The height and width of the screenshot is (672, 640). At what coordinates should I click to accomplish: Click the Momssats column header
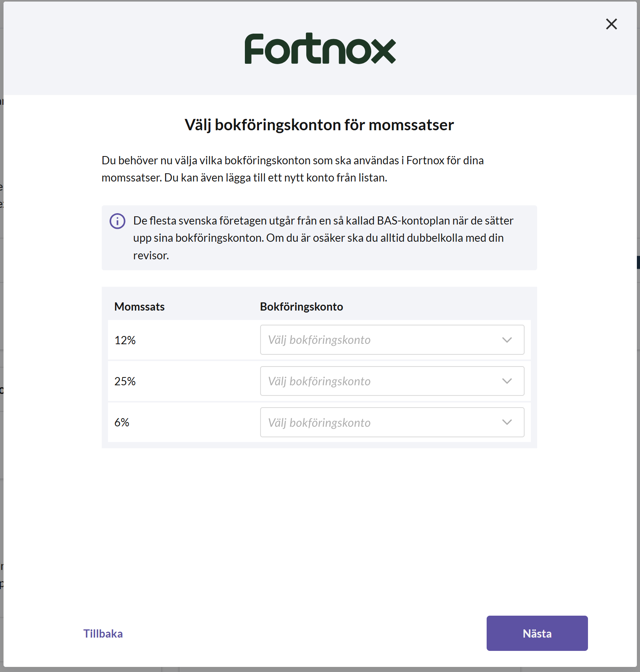[x=139, y=307]
